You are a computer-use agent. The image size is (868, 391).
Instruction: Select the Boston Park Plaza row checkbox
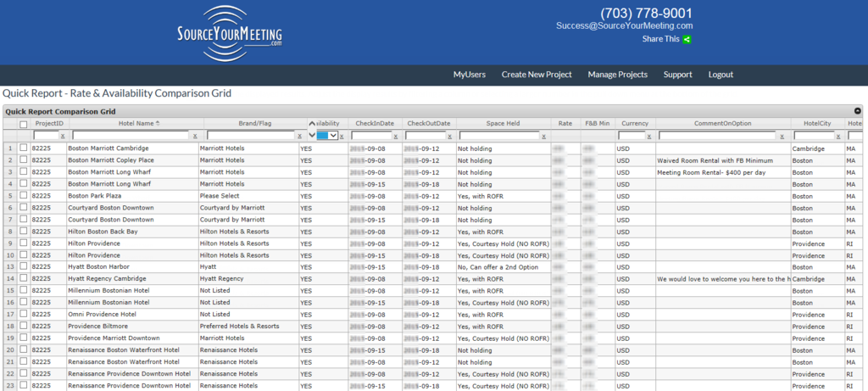click(24, 196)
